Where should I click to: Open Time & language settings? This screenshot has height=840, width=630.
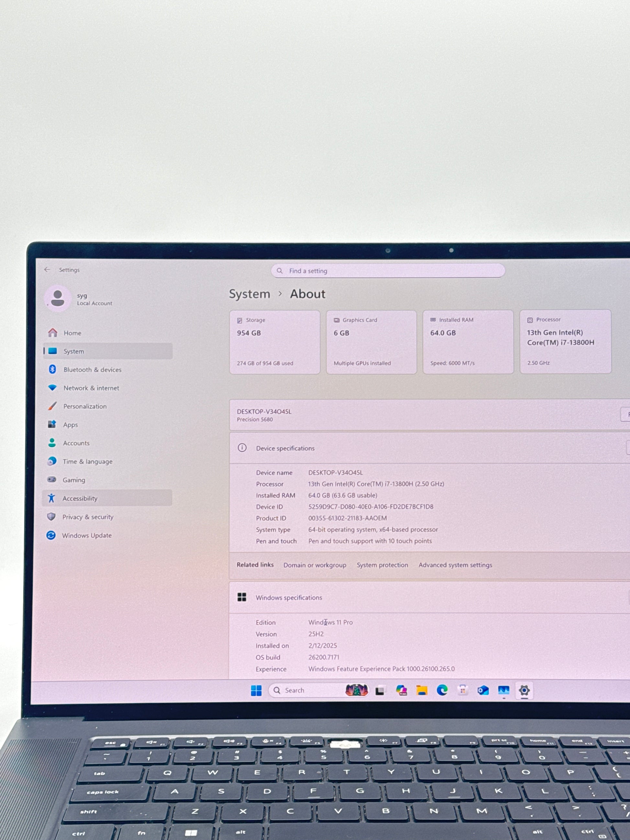click(87, 461)
